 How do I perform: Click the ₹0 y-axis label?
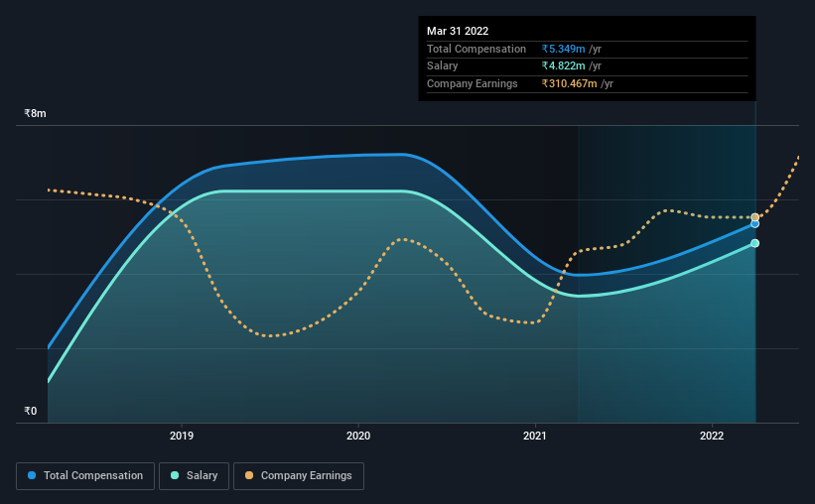[x=31, y=411]
